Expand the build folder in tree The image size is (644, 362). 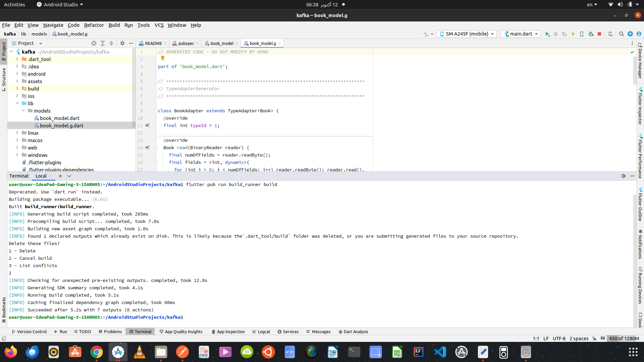(x=17, y=88)
